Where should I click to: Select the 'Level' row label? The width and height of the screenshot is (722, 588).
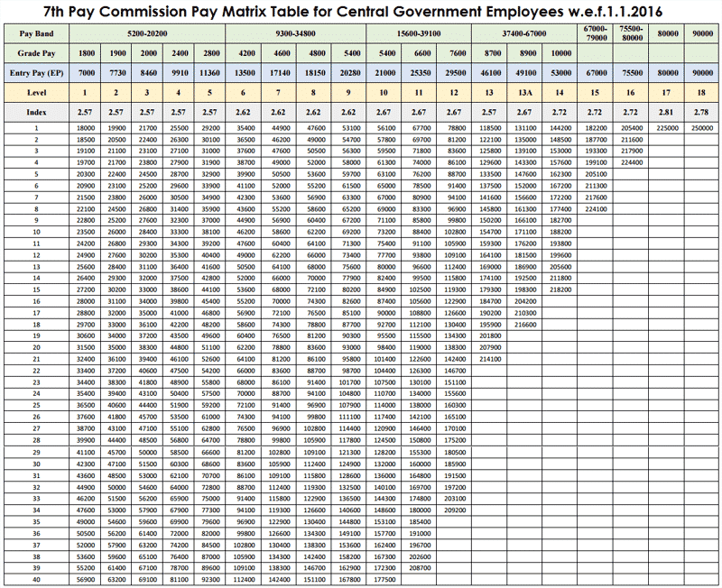tap(36, 93)
